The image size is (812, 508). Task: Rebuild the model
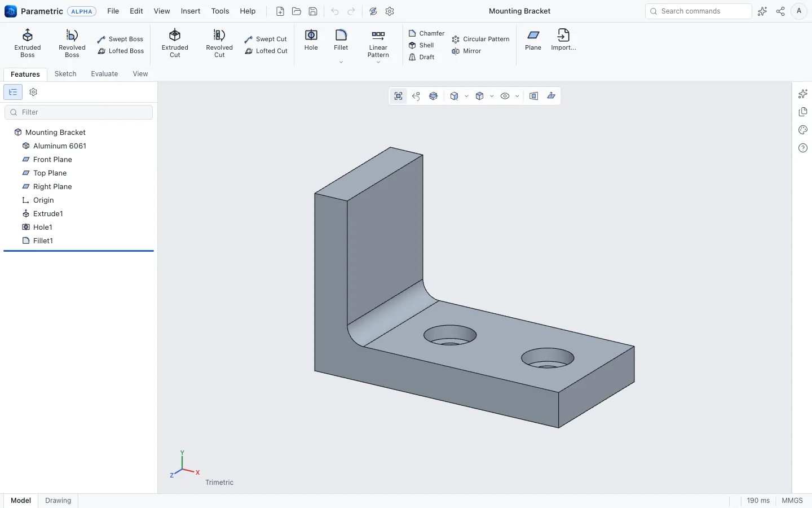(x=373, y=11)
